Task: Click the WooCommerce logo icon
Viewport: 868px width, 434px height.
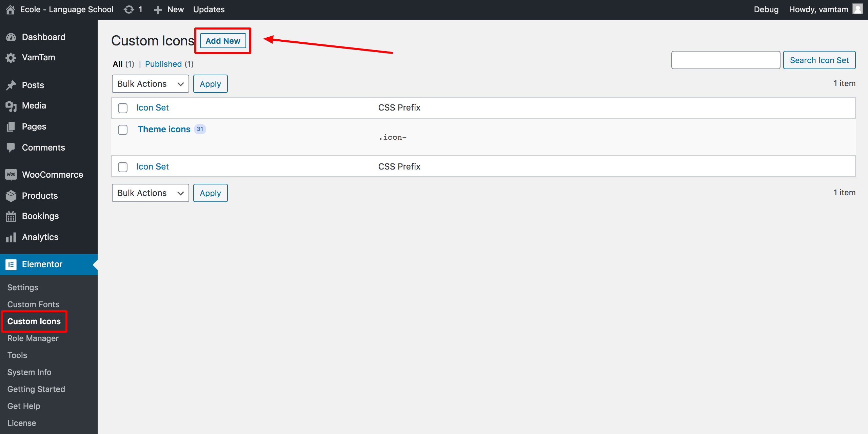Action: 11,175
